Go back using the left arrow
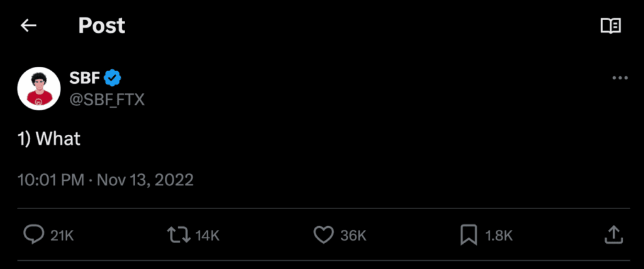644x269 pixels. pos(29,26)
